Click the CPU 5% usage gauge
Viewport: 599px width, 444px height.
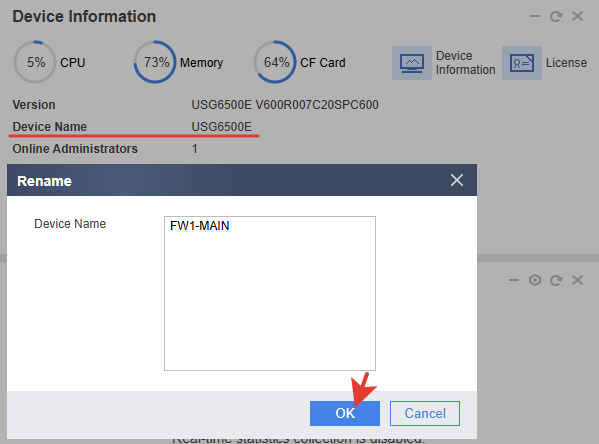pos(35,62)
